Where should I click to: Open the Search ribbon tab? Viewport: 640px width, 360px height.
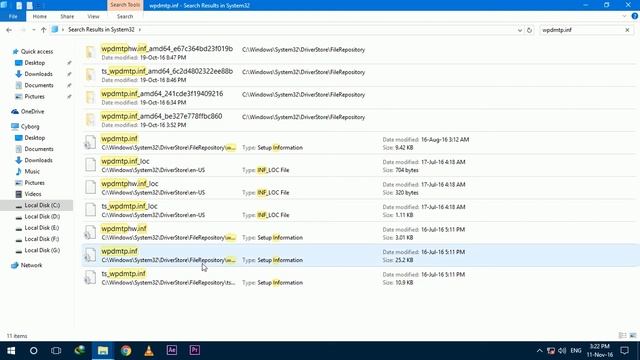coord(125,16)
